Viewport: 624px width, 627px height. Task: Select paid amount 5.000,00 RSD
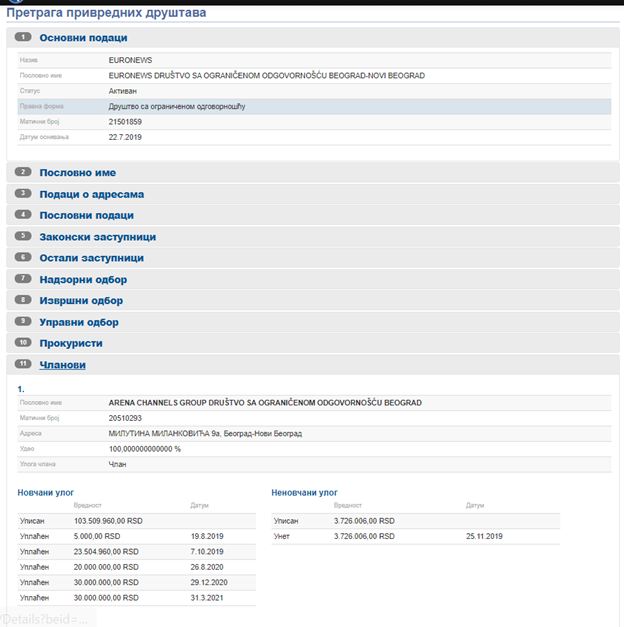coord(97,536)
